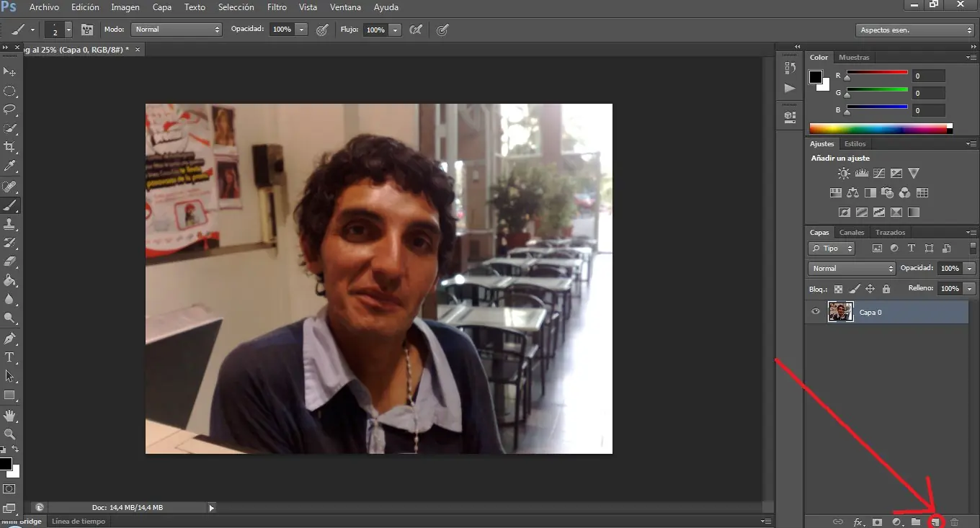
Task: Select the Dodge tool
Action: coord(10,318)
